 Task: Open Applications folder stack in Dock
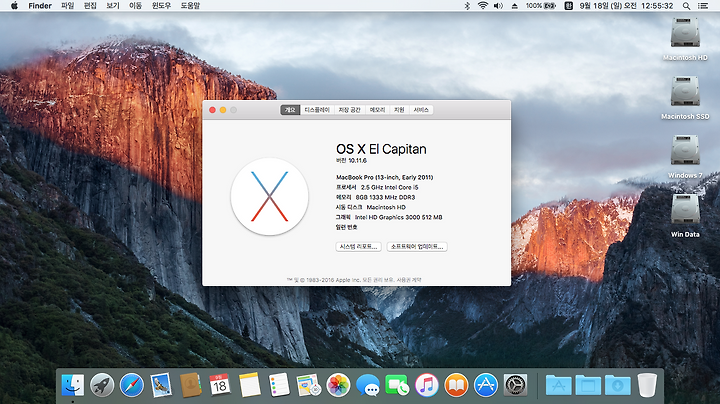[x=558, y=385]
